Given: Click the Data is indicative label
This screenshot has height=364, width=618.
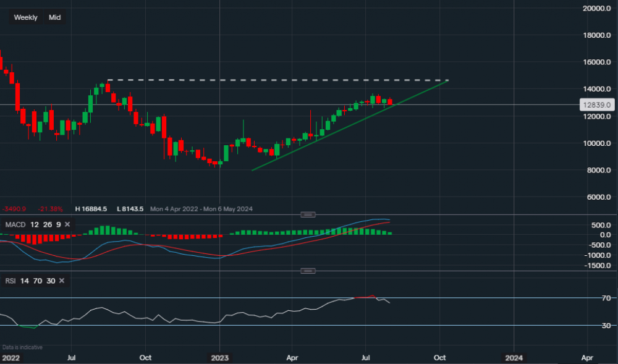Looking at the screenshot, I should click(x=22, y=347).
